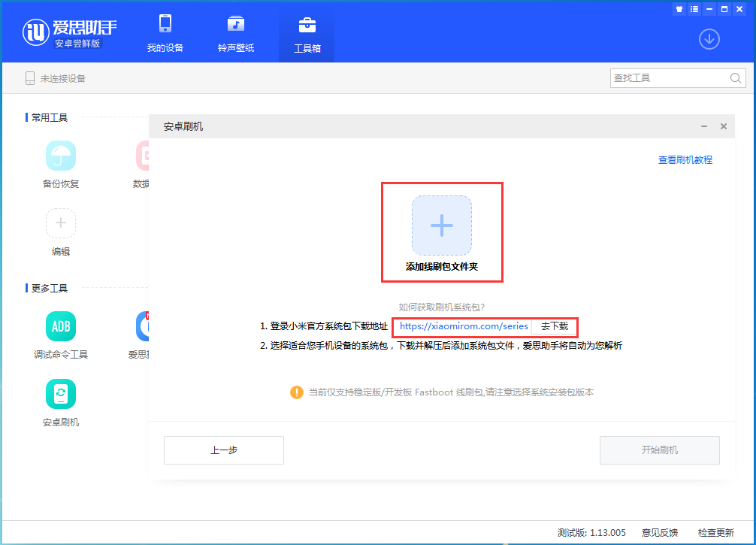Click the magnifier icon in the search box

(735, 77)
